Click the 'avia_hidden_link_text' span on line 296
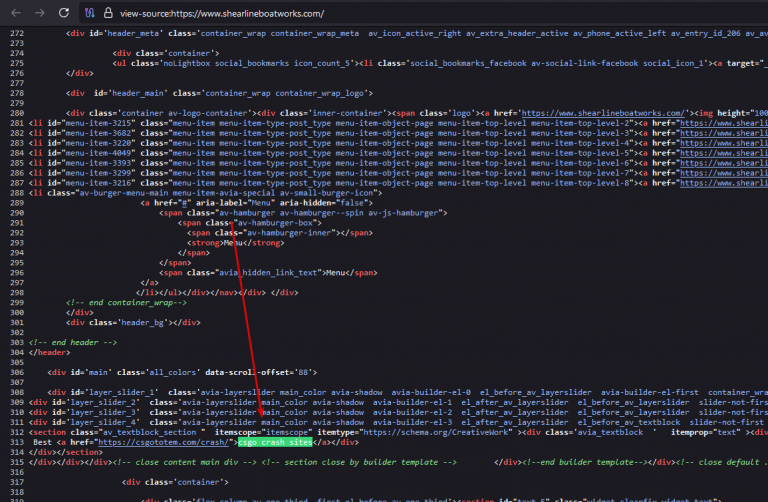 click(x=268, y=273)
